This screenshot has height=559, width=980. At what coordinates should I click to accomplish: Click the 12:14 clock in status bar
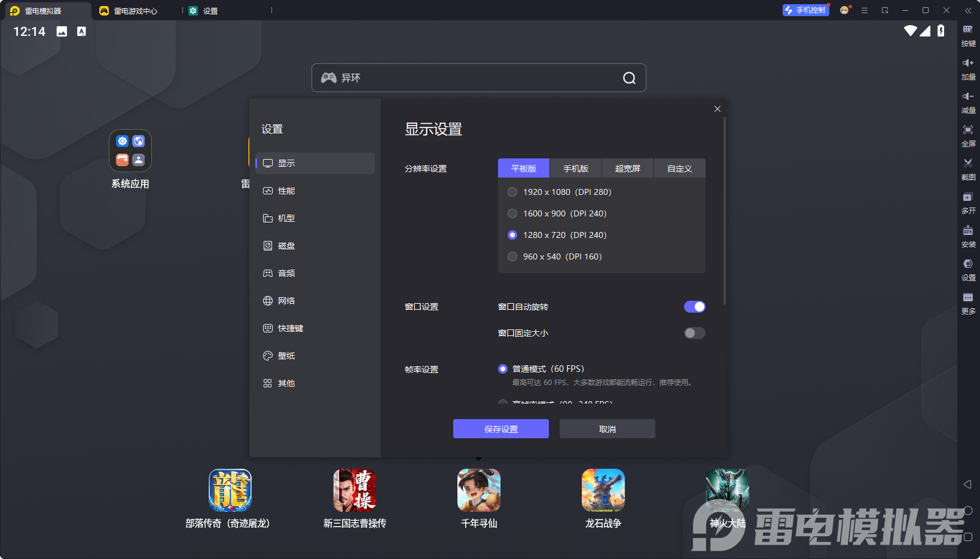tap(29, 31)
